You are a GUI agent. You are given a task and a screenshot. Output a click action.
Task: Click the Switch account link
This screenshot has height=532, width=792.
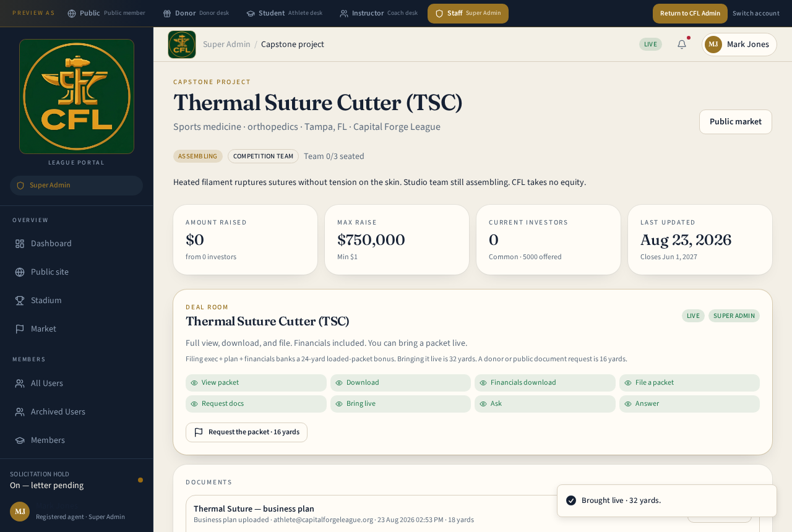click(756, 14)
